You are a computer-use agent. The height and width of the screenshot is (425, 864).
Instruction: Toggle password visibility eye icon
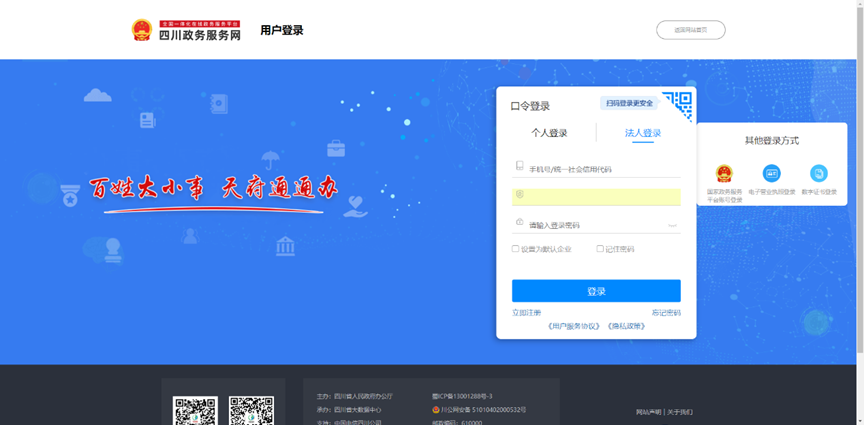[x=672, y=225]
